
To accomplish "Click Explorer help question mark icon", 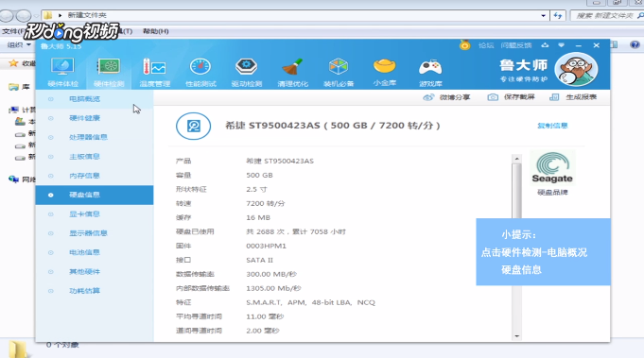I will (x=635, y=44).
